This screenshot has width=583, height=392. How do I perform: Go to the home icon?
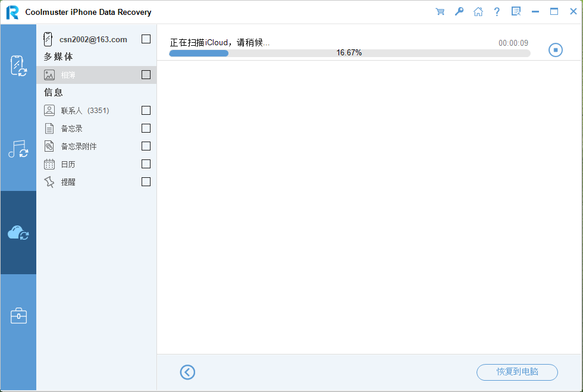[478, 11]
